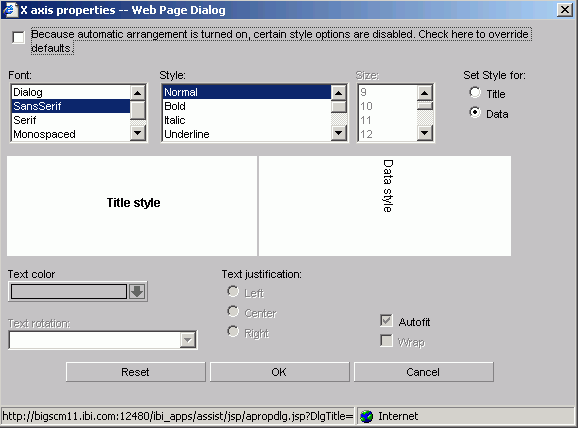Click the Font list scrollbar thumb
The width and height of the screenshot is (578, 428).
138,110
